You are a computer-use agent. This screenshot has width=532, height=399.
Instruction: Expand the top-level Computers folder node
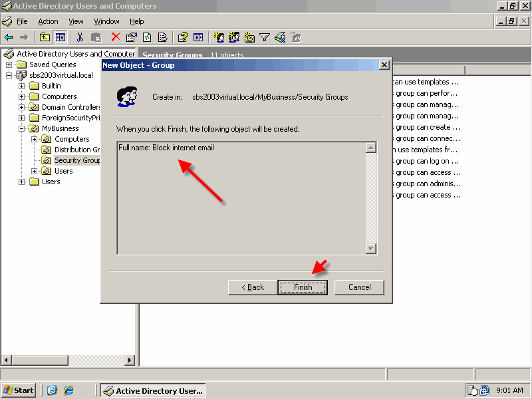click(22, 96)
